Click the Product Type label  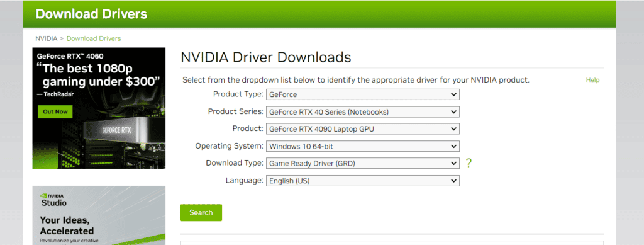coord(238,94)
